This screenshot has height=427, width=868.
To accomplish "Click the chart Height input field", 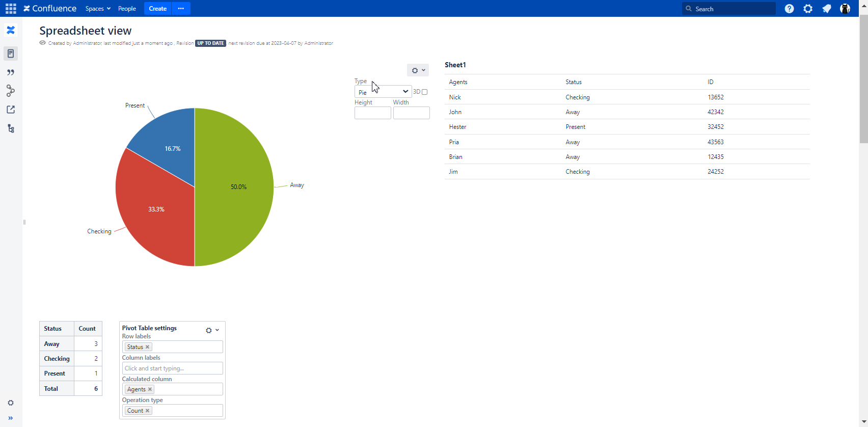I will [372, 113].
